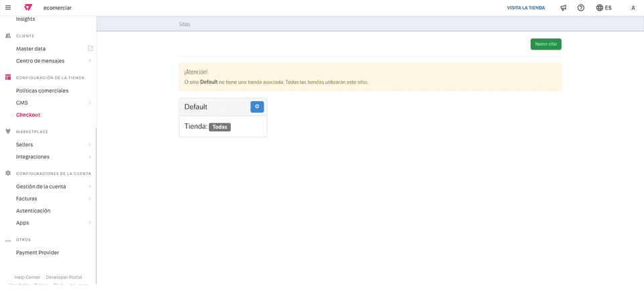This screenshot has width=644, height=301.
Task: Open Políticas comerciales menu item
Action: (42, 91)
